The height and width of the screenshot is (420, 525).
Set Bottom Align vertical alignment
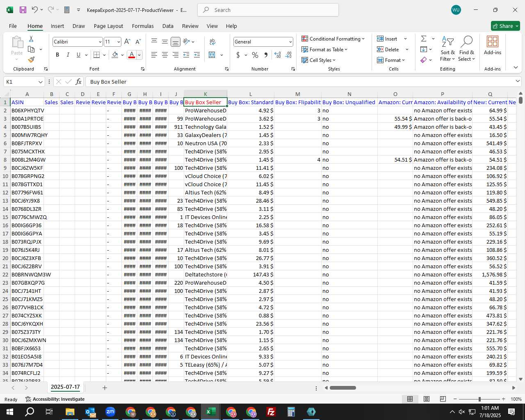(176, 42)
